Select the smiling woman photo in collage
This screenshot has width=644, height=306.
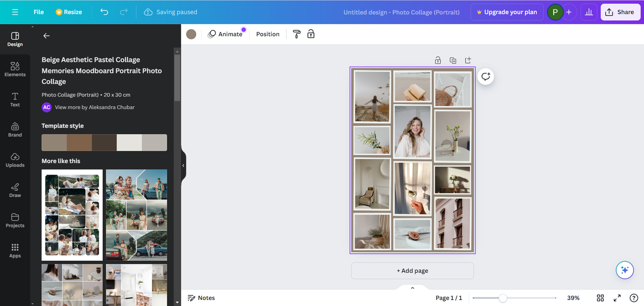click(x=413, y=132)
